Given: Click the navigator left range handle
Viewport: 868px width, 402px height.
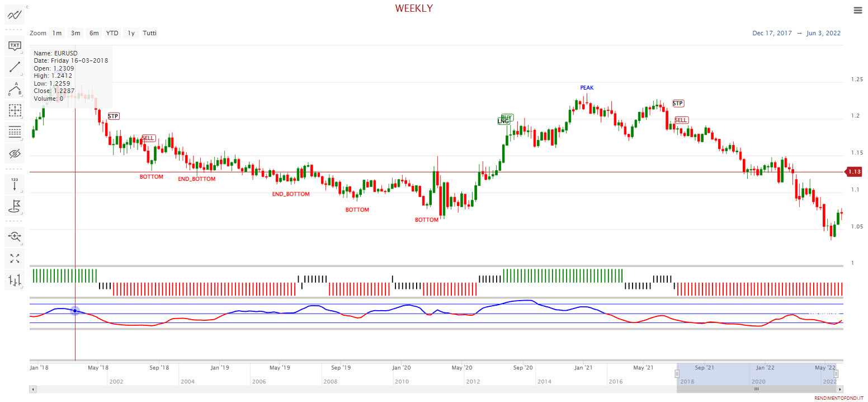Looking at the screenshot, I should [677, 373].
